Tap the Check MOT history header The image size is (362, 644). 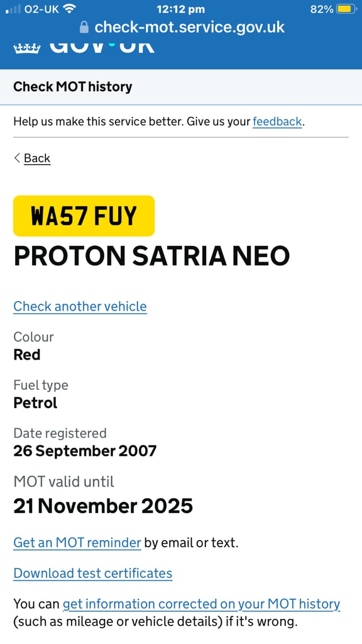coord(73,87)
